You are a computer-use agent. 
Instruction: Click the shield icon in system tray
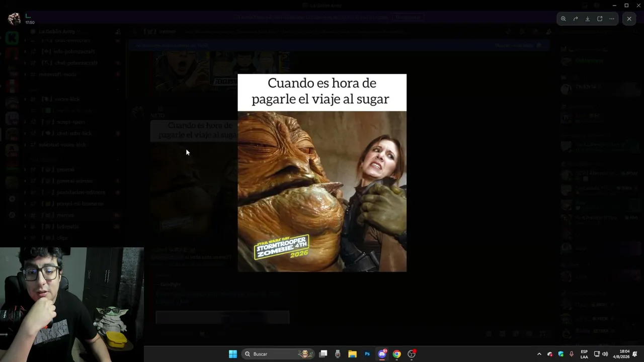561,354
